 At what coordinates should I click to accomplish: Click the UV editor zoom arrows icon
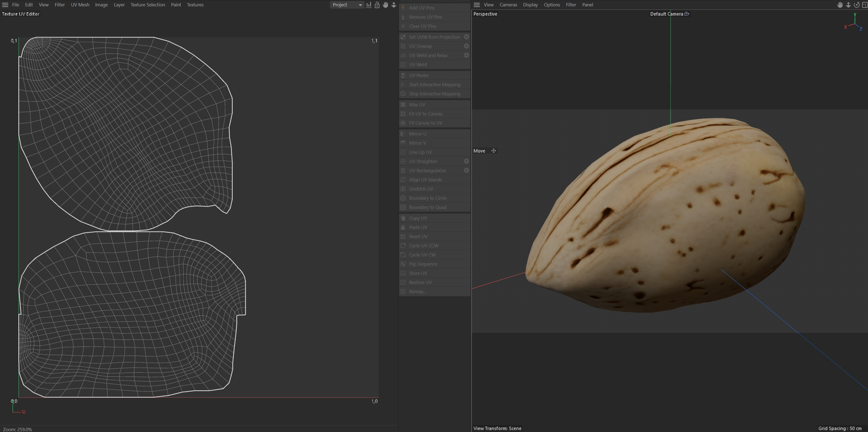[394, 5]
